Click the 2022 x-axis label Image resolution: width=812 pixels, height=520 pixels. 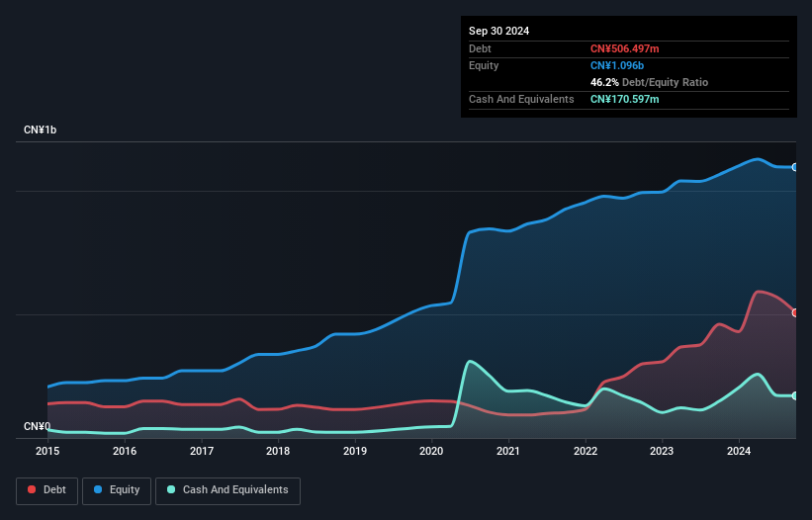click(586, 451)
